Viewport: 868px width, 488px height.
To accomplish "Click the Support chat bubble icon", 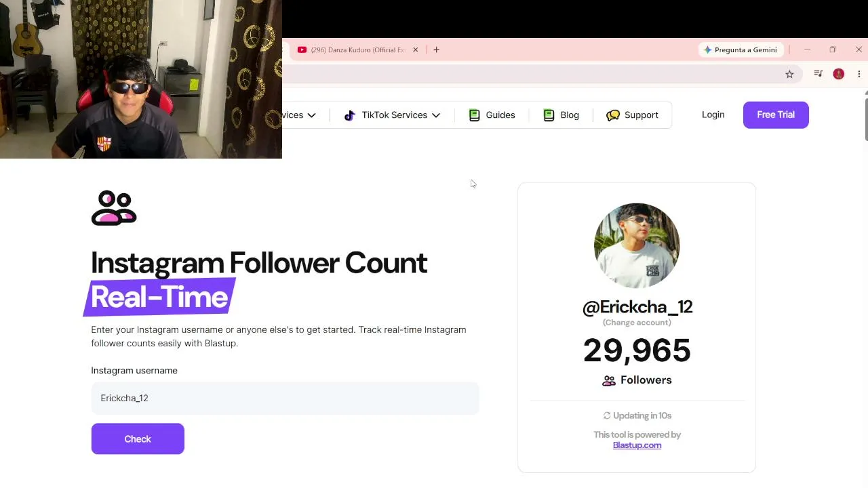I will point(613,115).
